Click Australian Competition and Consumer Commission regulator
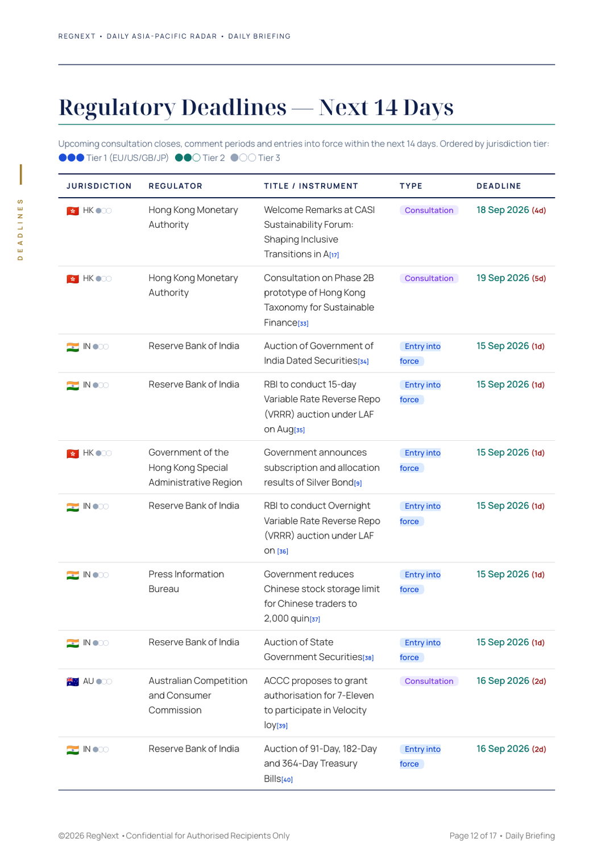The width and height of the screenshot is (614, 868). coord(198,695)
